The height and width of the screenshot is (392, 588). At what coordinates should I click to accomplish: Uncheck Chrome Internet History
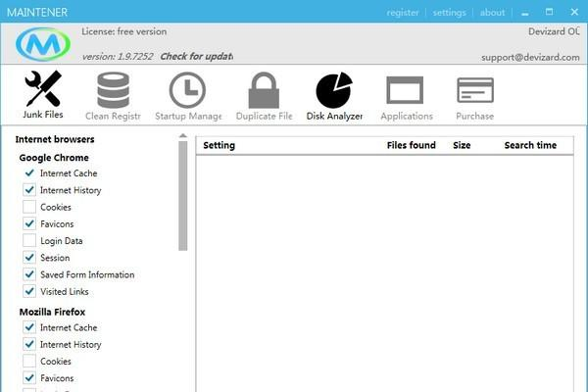(29, 190)
